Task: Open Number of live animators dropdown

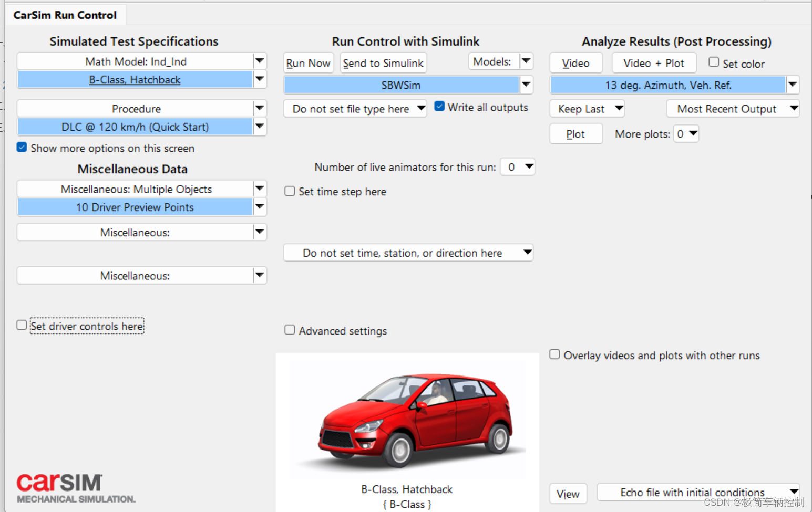Action: (518, 167)
